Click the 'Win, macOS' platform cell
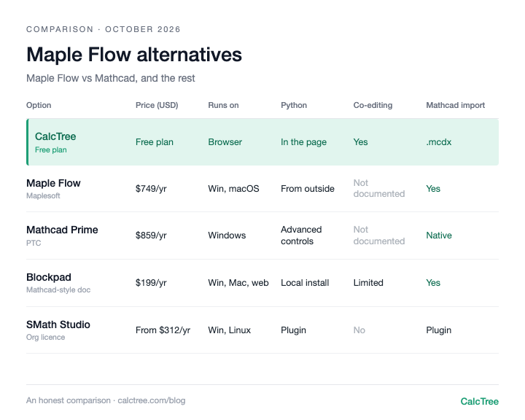The width and height of the screenshot is (525, 420). point(234,189)
